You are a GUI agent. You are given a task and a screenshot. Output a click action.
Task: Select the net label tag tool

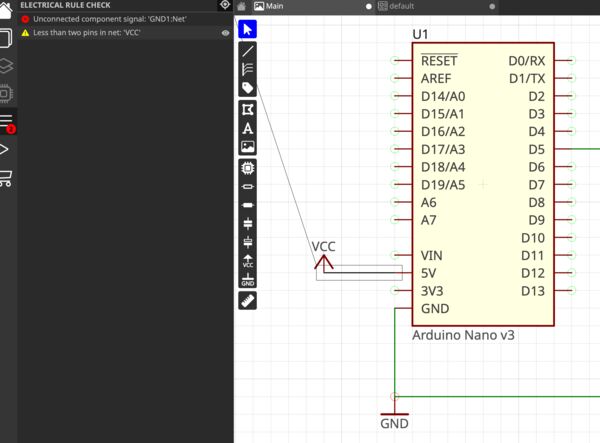click(248, 88)
